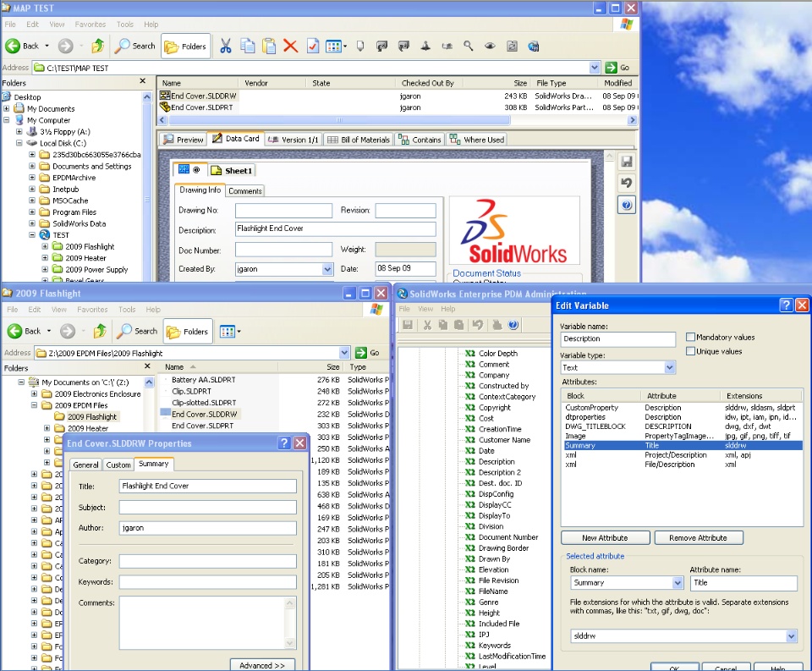812x671 pixels.
Task: Enable the Mandatory values checkbox
Action: (690, 337)
